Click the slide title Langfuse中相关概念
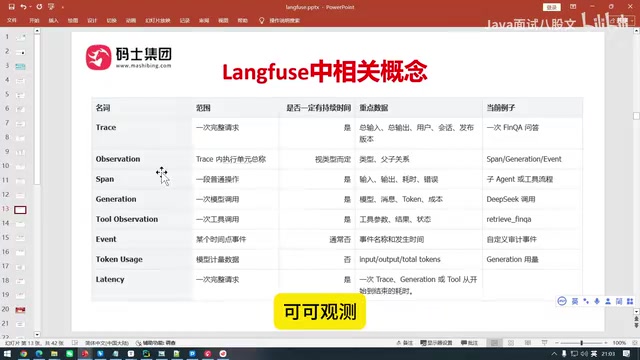 (x=324, y=72)
